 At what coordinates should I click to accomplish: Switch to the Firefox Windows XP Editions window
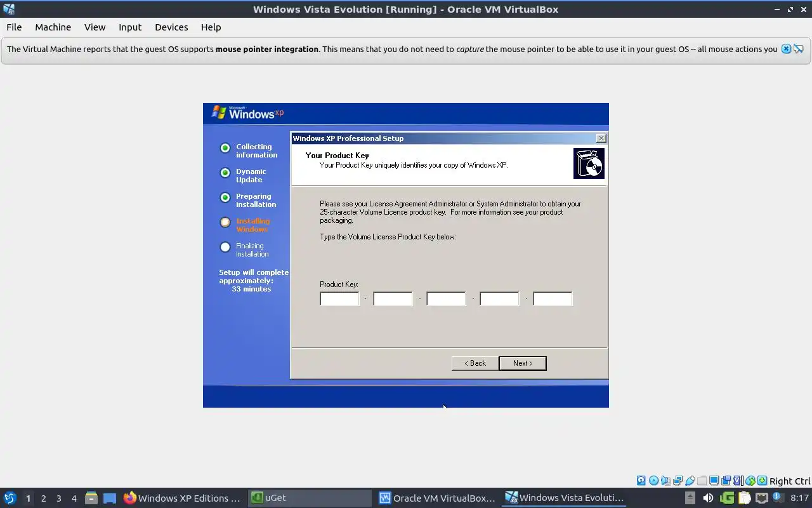point(182,498)
